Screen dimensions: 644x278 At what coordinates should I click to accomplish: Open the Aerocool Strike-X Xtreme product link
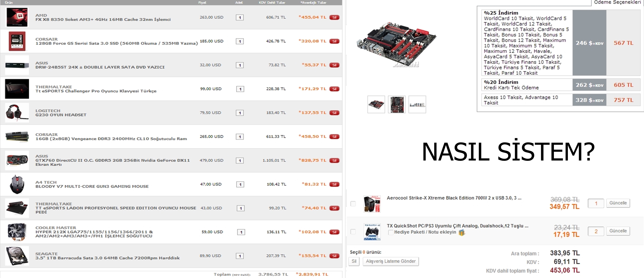(454, 198)
